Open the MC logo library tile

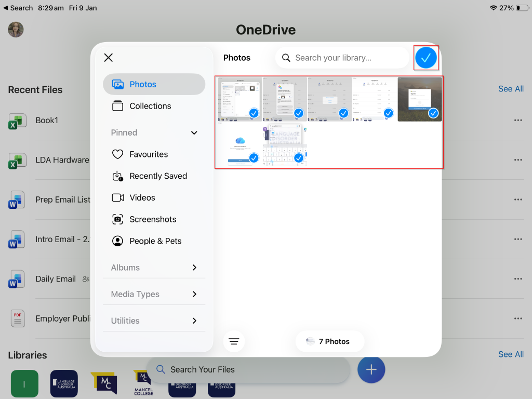point(104,383)
